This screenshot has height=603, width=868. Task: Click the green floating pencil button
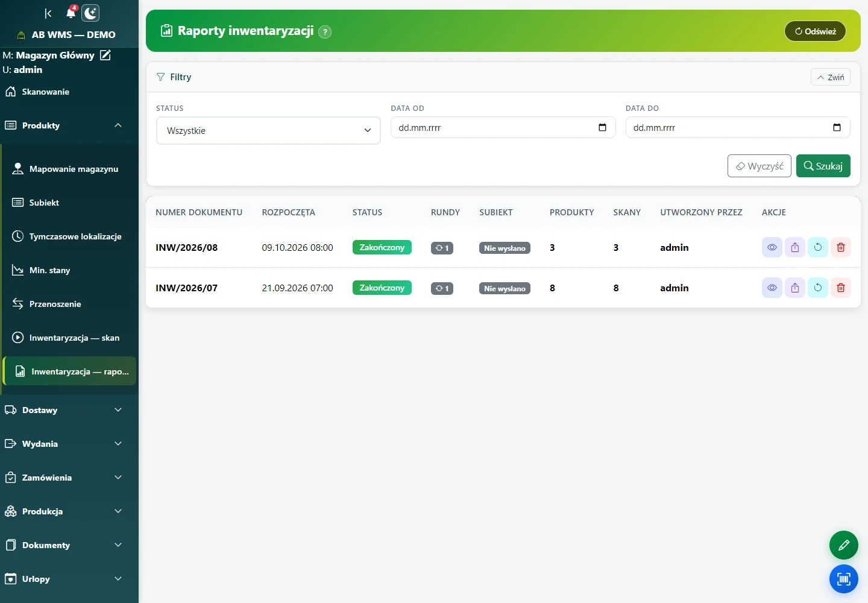[x=844, y=545]
